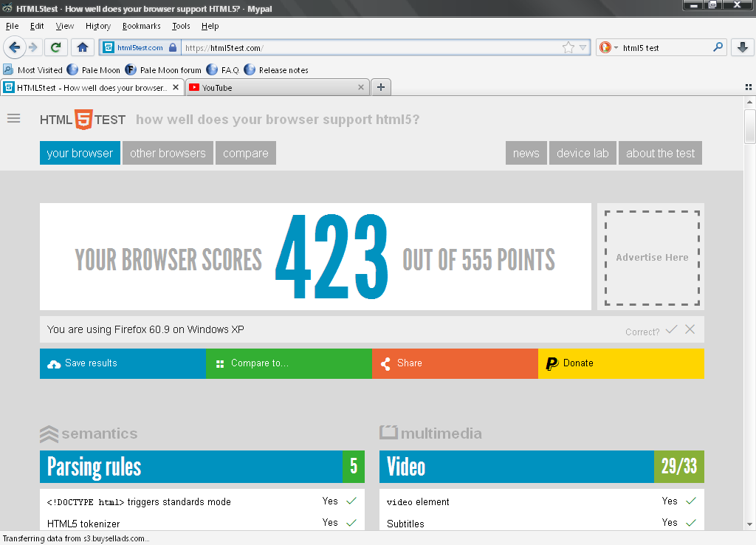Open the hamburger menu on the HTML5test page
This screenshot has height=545, width=756.
pyautogui.click(x=13, y=118)
